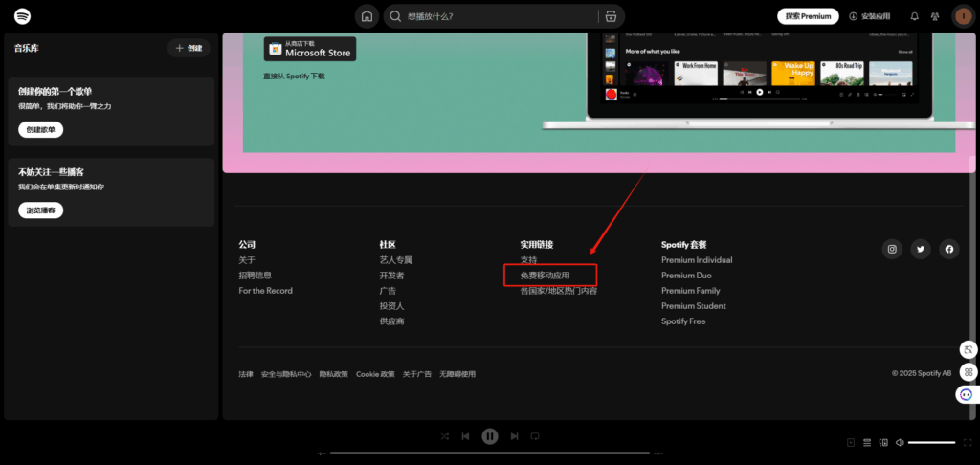Seek on the playback progress bar
980x465 pixels.
[x=490, y=453]
